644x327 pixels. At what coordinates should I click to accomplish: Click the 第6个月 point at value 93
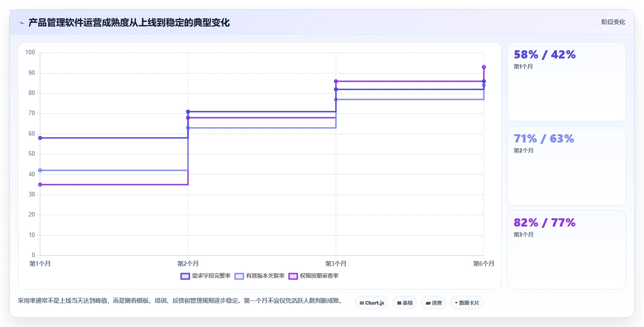tap(484, 67)
